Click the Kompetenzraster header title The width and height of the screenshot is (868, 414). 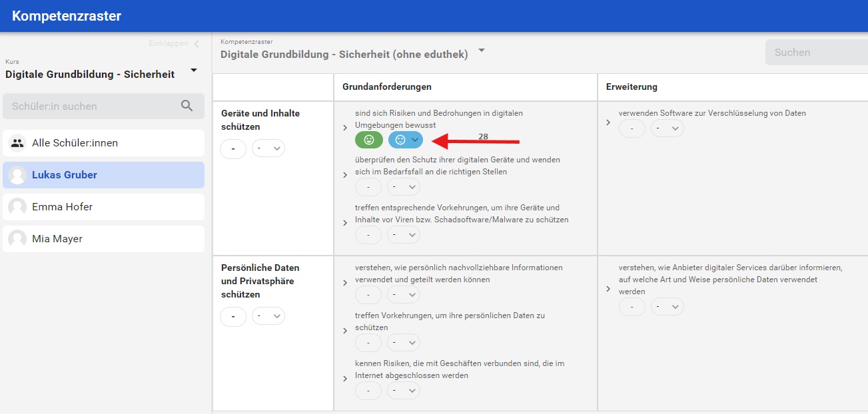pos(67,16)
